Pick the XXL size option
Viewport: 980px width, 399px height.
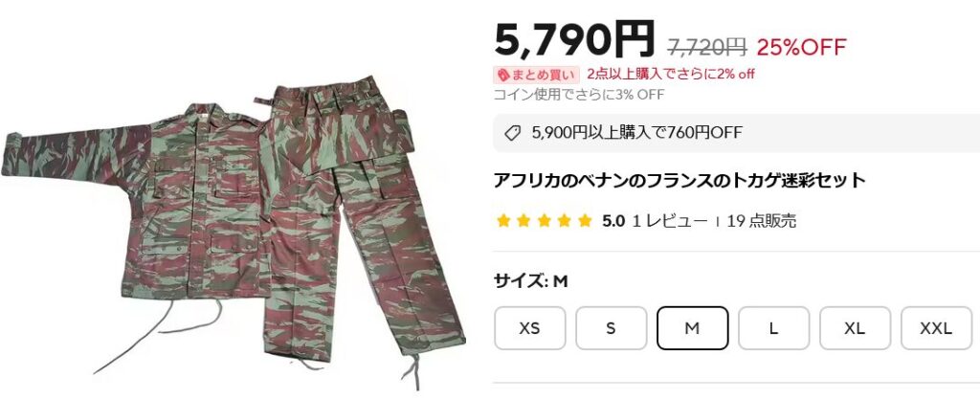(x=936, y=328)
